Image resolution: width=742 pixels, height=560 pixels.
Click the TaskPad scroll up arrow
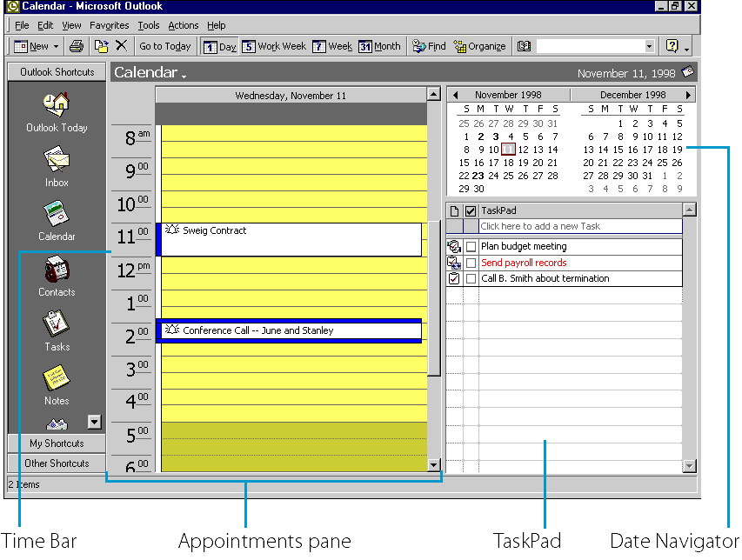pos(690,210)
